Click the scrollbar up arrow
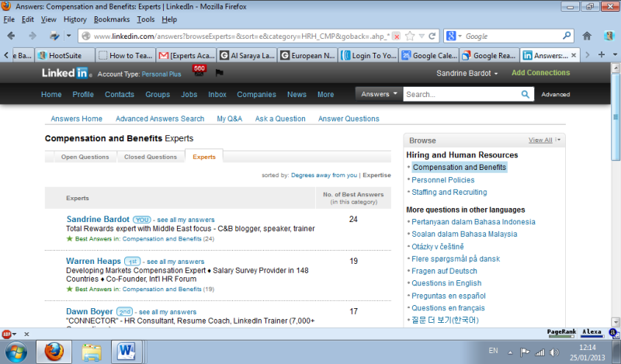The image size is (621, 364). [x=616, y=68]
